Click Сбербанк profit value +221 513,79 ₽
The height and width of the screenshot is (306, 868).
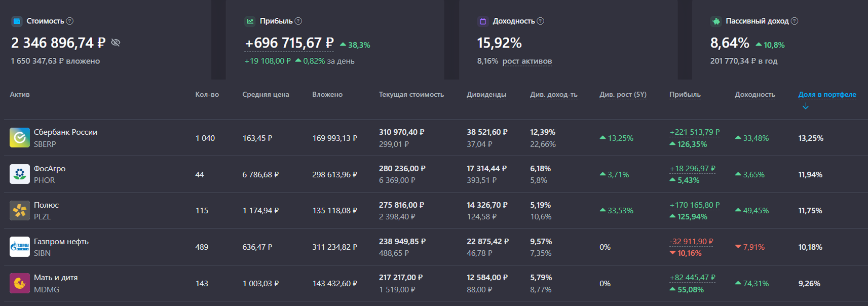click(694, 132)
